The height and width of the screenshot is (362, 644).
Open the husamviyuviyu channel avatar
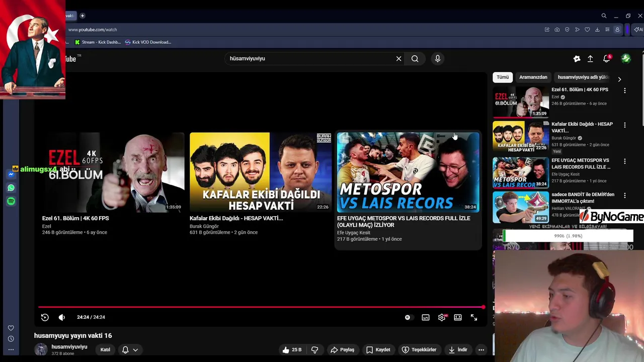click(41, 349)
